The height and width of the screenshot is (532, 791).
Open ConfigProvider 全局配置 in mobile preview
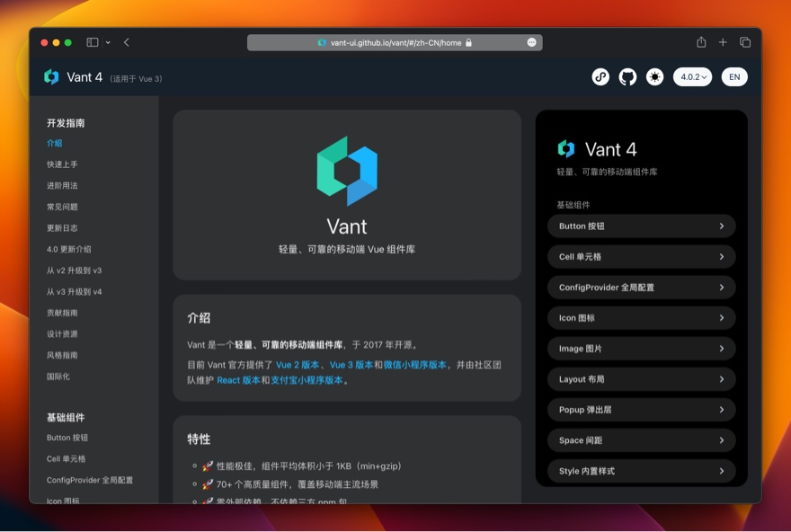coord(641,288)
